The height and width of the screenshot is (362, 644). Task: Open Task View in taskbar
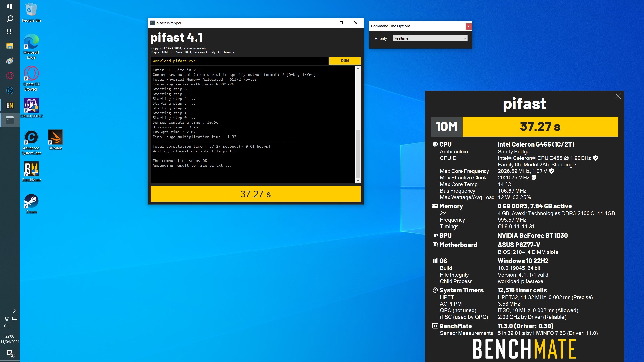[x=10, y=31]
